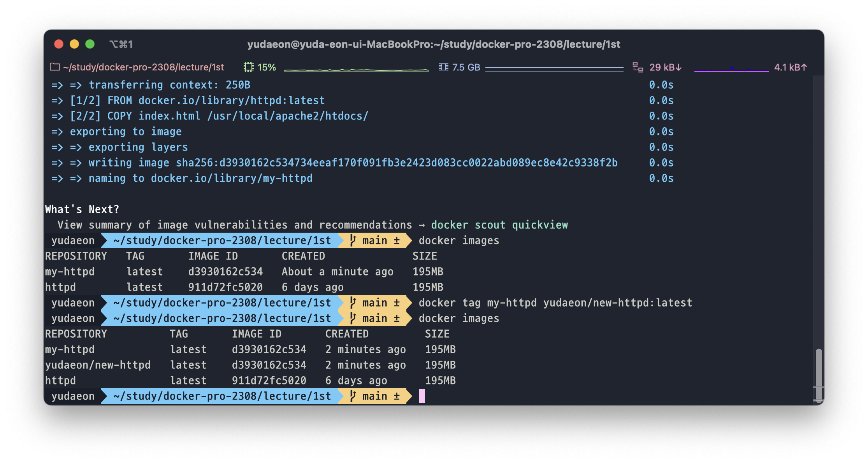This screenshot has height=463, width=868.
Task: Click the yellow minimize window button
Action: 74,44
